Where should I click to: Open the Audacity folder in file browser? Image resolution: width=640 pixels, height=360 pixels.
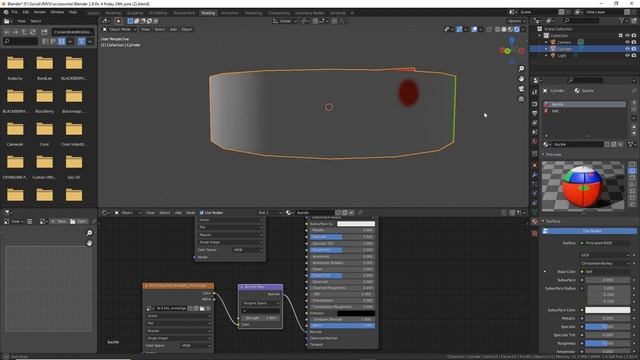coord(15,67)
